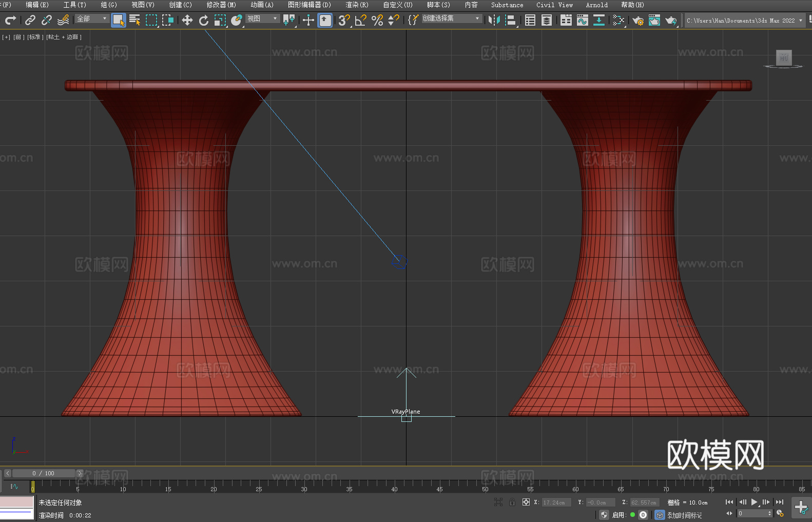The image size is (812, 522).
Task: Open the Material Editor flyout icon
Action: click(618, 20)
